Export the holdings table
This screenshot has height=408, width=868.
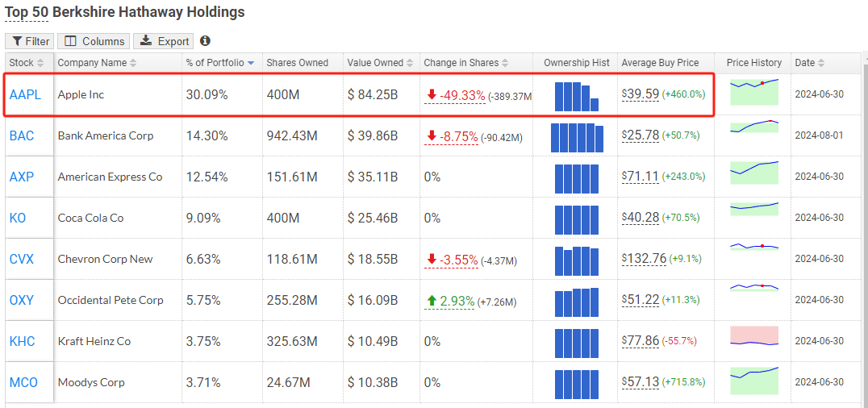[164, 41]
